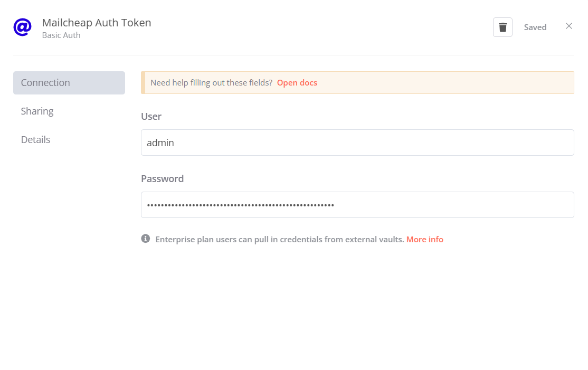Click the Password field label

point(162,179)
